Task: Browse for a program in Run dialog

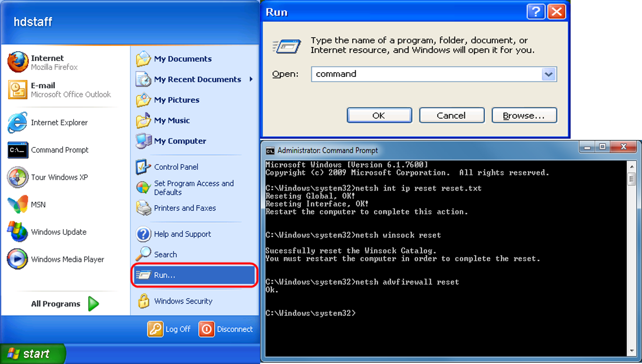Action: 524,115
